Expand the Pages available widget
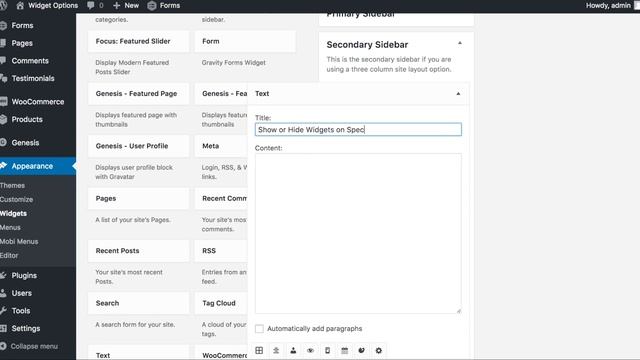640x360 pixels. point(138,198)
